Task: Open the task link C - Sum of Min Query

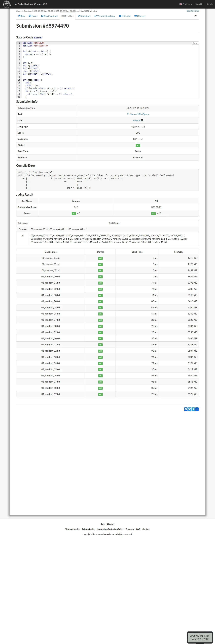Action: click(138, 114)
